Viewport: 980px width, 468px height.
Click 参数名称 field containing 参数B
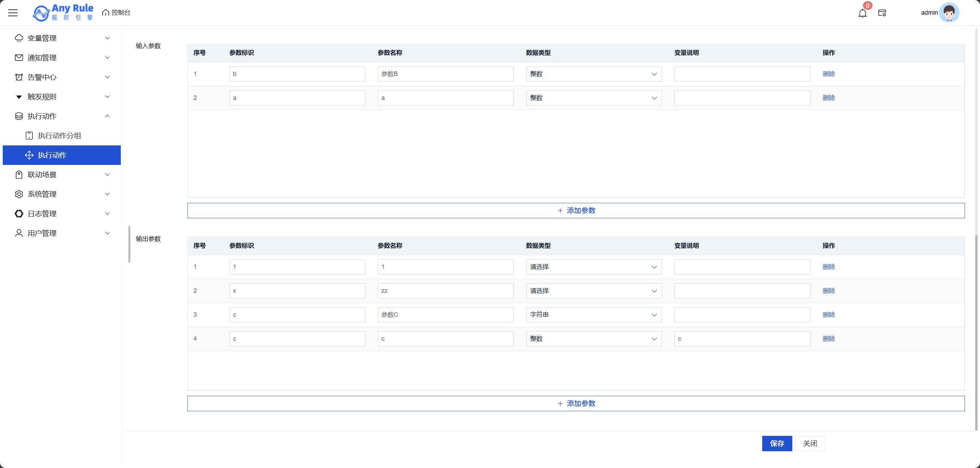coord(445,74)
